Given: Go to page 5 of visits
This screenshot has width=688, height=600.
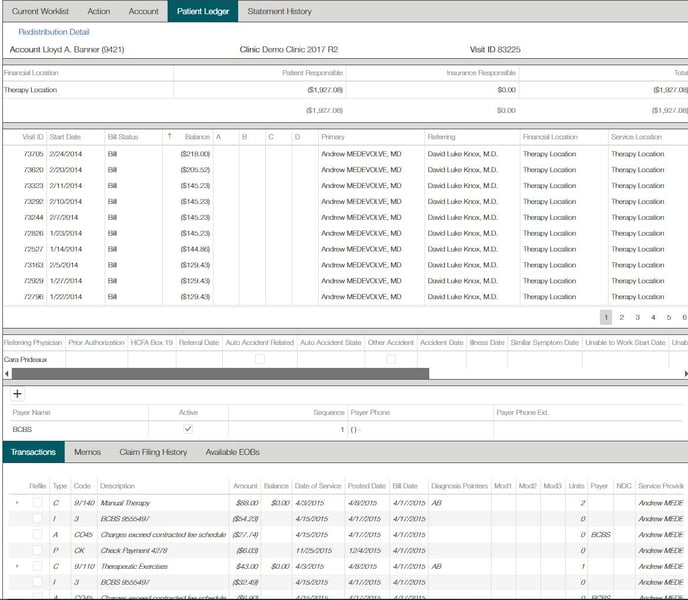Looking at the screenshot, I should coord(669,317).
